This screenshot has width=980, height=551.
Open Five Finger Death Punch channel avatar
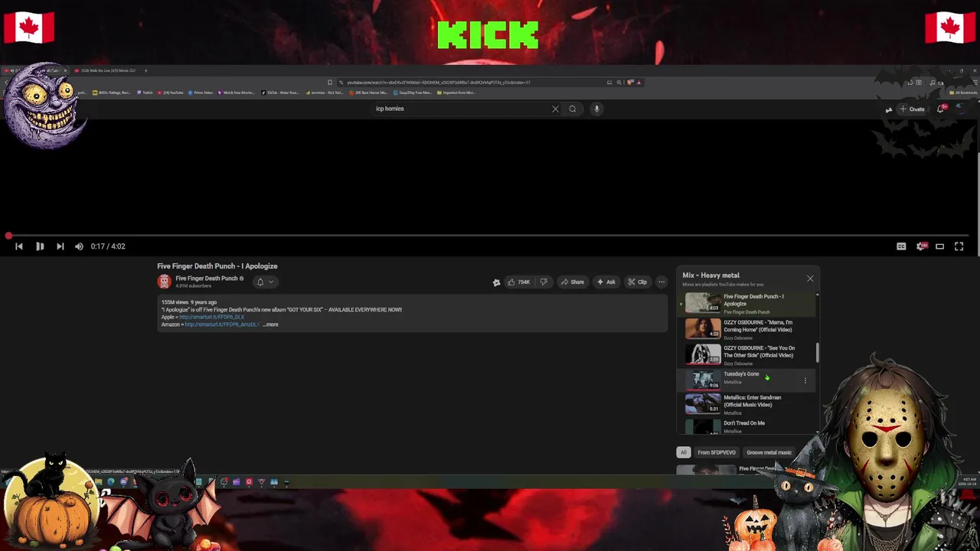(x=164, y=282)
